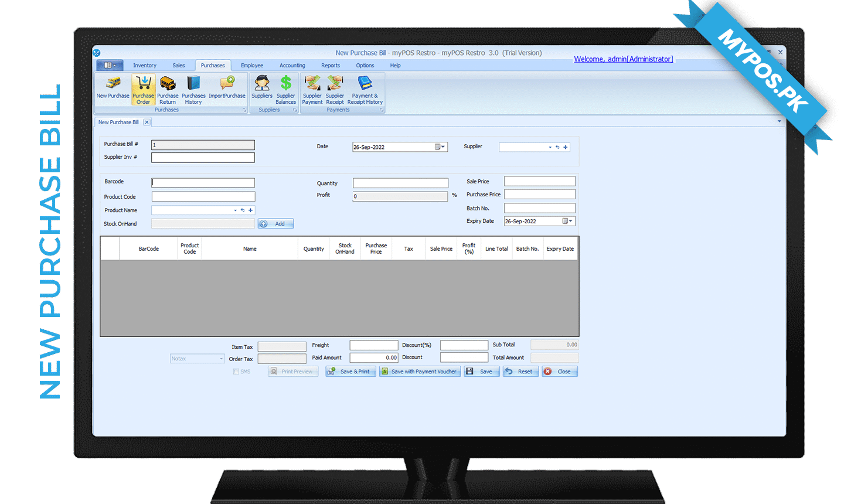The image size is (844, 504).
Task: Enable the SMS checkbox
Action: point(236,372)
